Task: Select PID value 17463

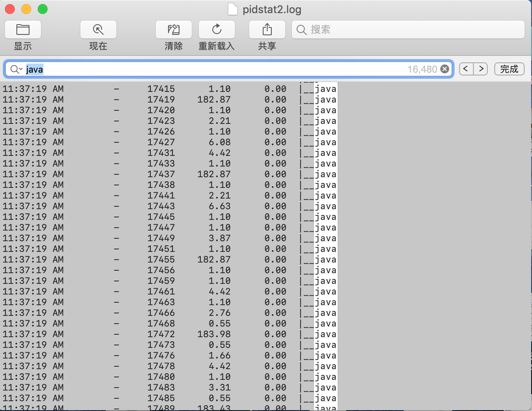Action: [161, 302]
